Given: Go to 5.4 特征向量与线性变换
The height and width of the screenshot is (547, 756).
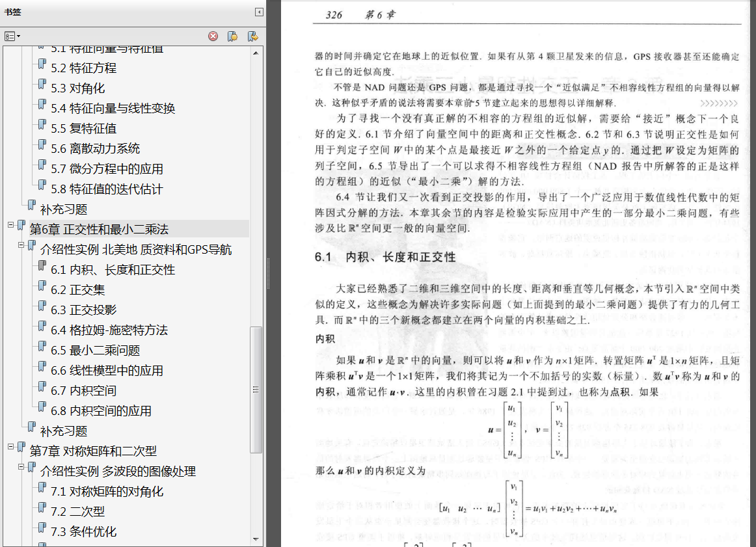Looking at the screenshot, I should [113, 109].
